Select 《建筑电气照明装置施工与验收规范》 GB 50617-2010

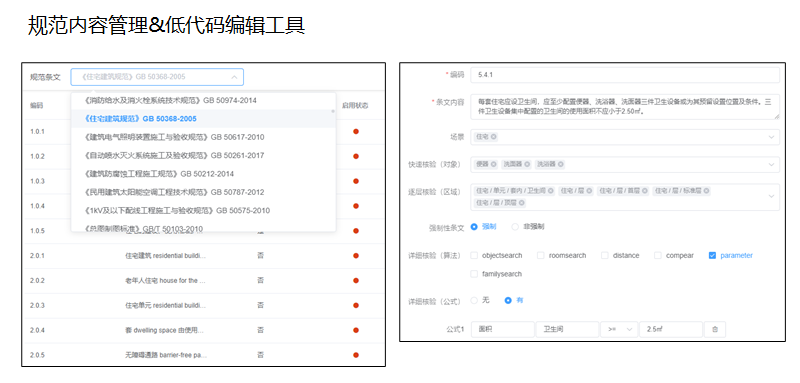(203, 137)
